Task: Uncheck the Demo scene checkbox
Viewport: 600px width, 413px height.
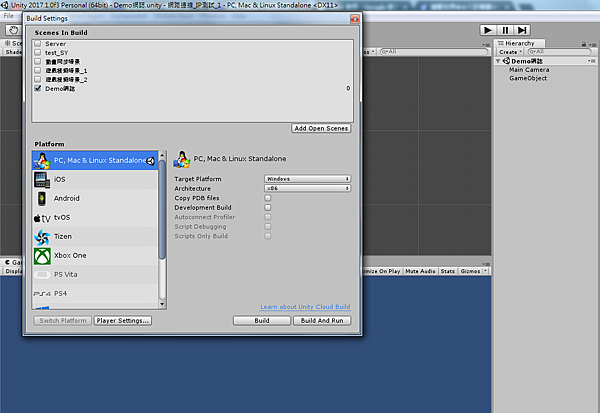Action: click(38, 88)
